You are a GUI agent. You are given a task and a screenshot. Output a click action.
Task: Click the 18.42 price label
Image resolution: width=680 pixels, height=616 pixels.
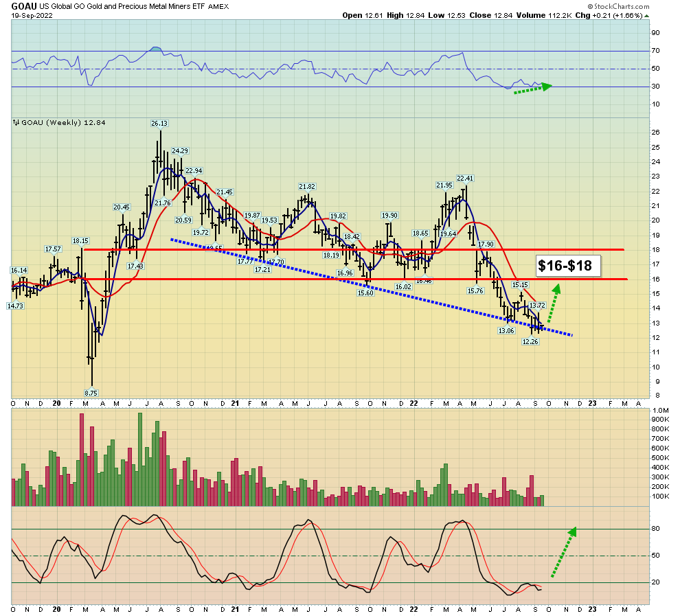click(352, 237)
